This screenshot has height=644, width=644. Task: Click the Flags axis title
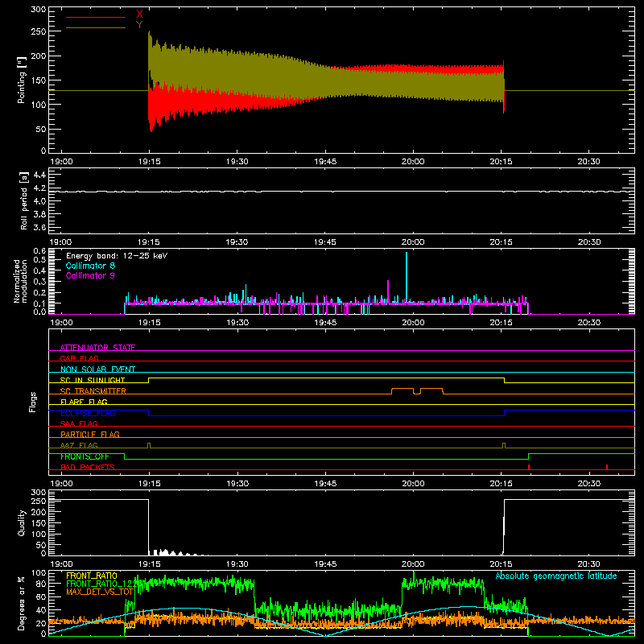coord(32,402)
